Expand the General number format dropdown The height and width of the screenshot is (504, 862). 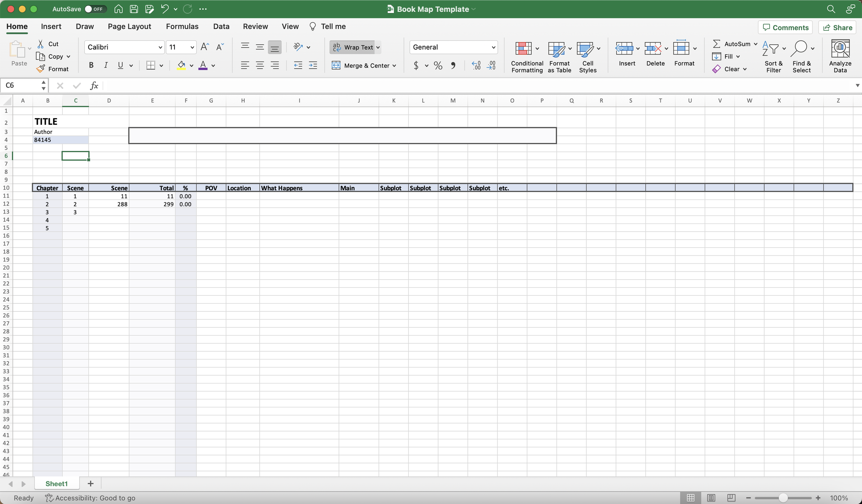point(493,47)
